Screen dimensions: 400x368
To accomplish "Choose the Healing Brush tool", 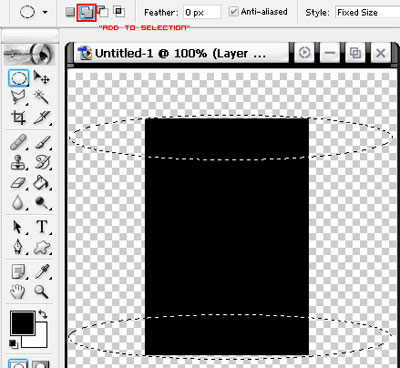I will (18, 142).
